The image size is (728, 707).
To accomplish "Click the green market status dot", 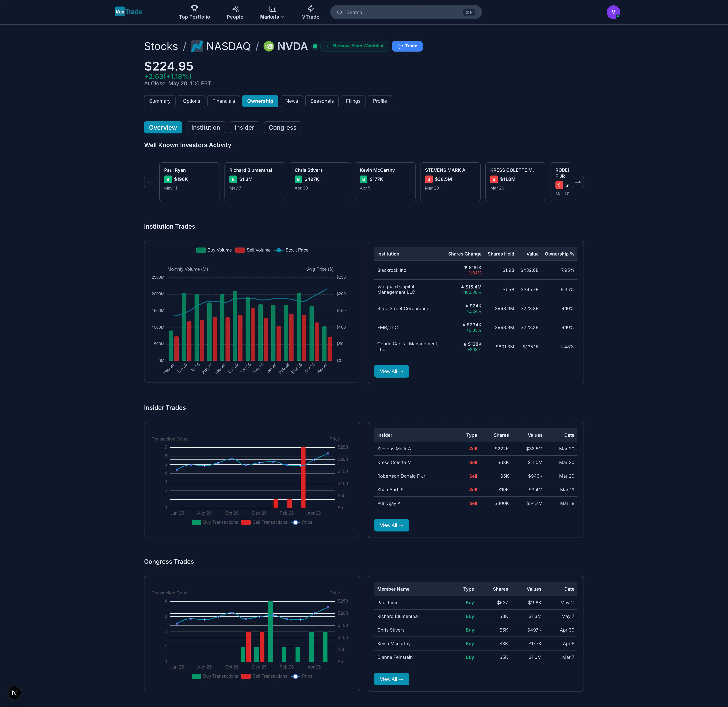I will 315,46.
